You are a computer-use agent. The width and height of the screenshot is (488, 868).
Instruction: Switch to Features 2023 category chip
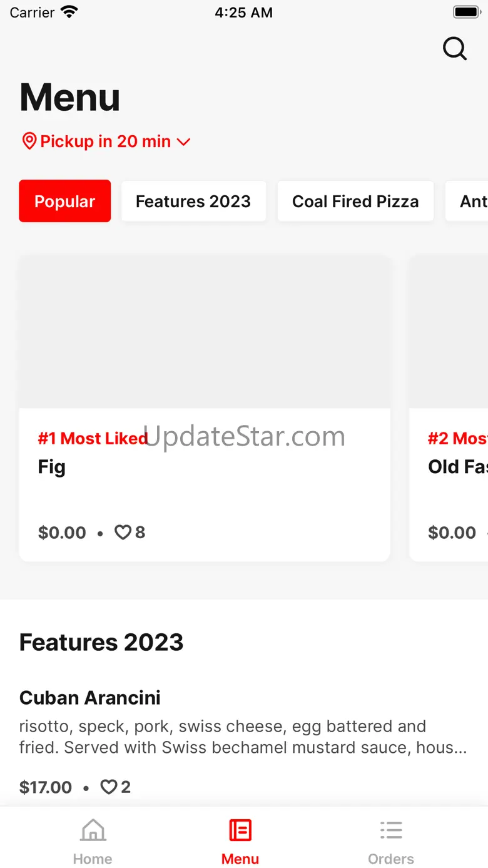[193, 201]
